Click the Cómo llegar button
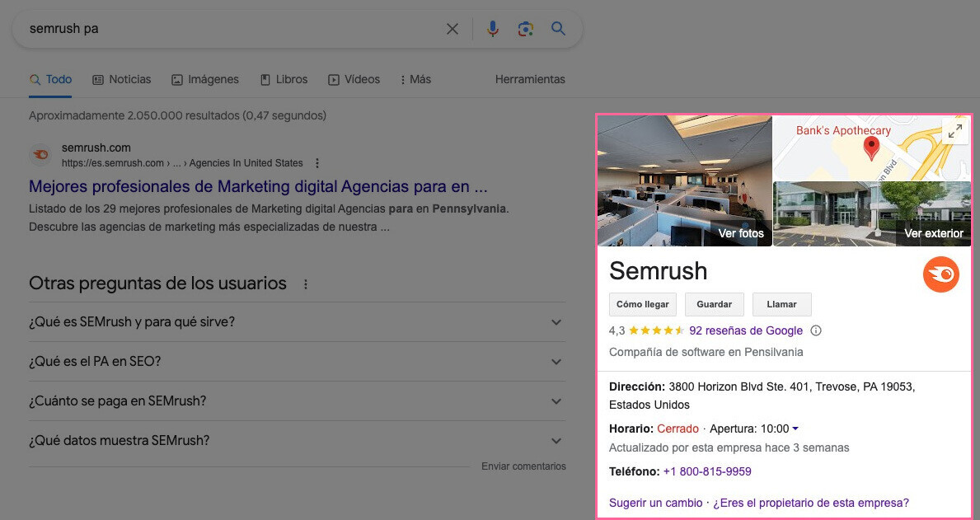This screenshot has width=980, height=520. click(642, 304)
